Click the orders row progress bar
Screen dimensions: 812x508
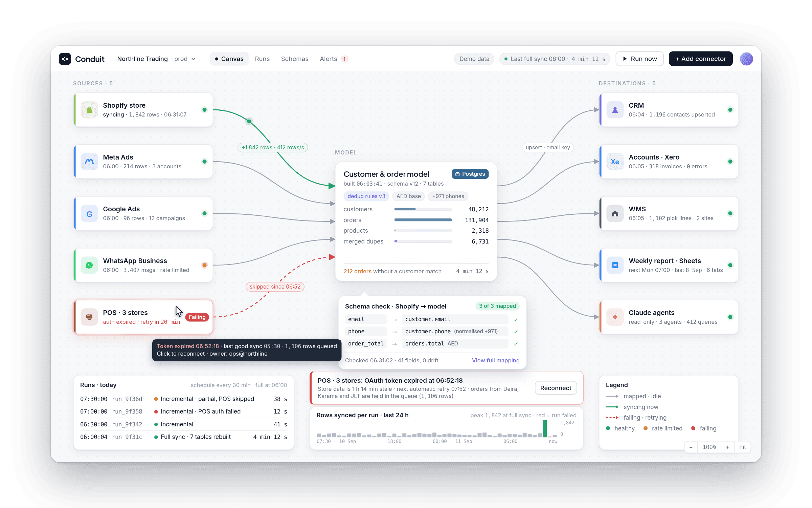[x=423, y=220]
